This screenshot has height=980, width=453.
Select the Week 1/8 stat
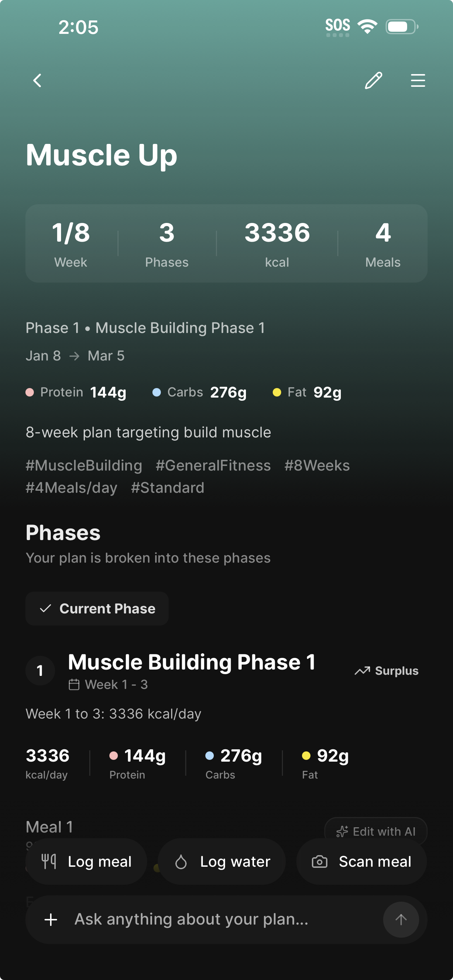(x=71, y=243)
